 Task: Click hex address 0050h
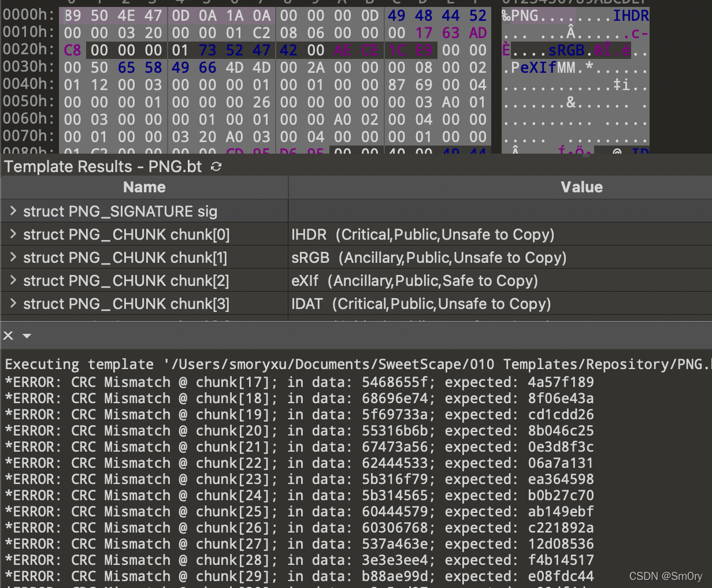29,102
